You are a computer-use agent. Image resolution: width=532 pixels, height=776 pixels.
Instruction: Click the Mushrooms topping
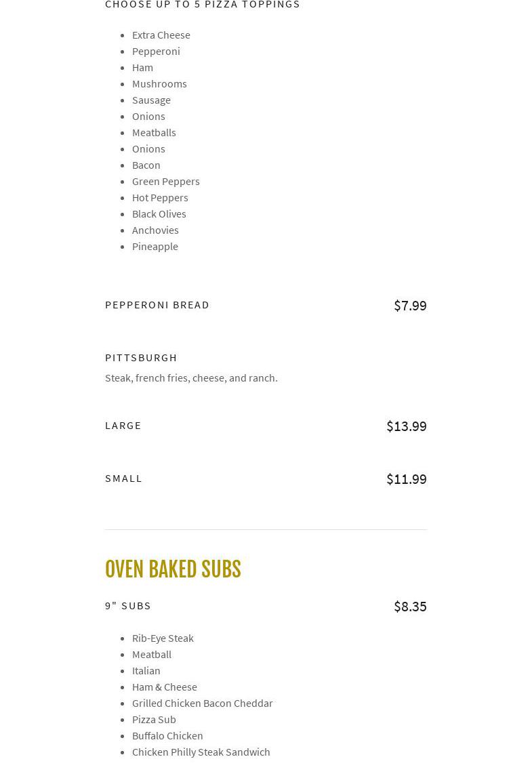159,84
